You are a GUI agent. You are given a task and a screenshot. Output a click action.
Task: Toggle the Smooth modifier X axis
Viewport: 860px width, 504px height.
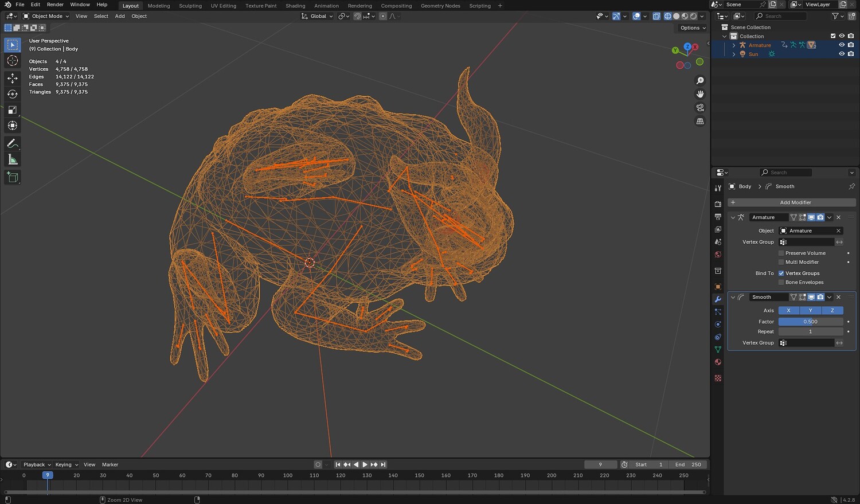pyautogui.click(x=789, y=311)
